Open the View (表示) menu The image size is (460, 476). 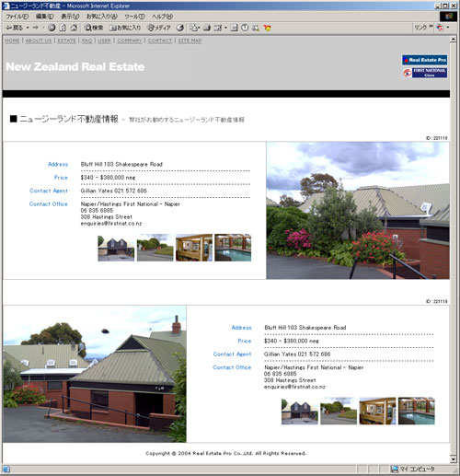click(x=70, y=17)
